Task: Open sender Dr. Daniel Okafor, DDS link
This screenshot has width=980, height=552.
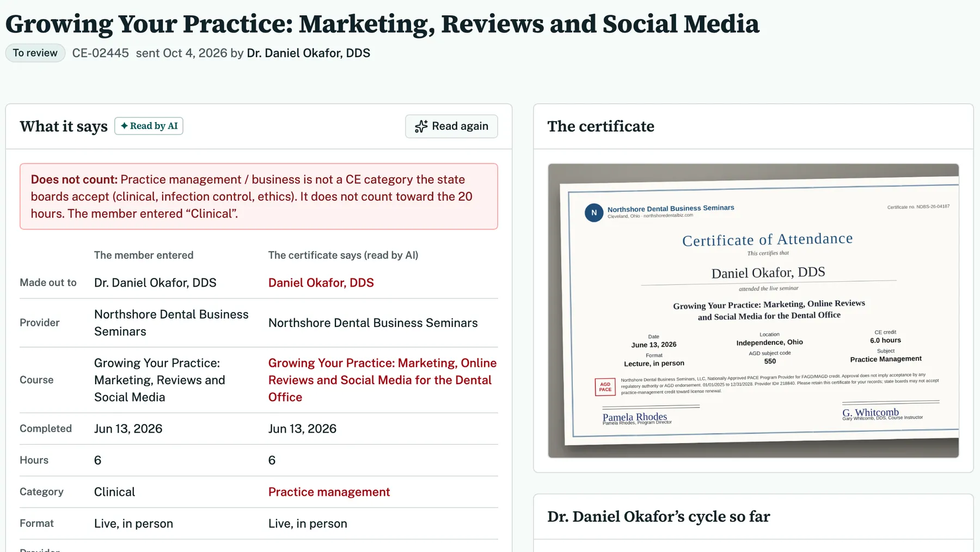Action: [x=309, y=53]
